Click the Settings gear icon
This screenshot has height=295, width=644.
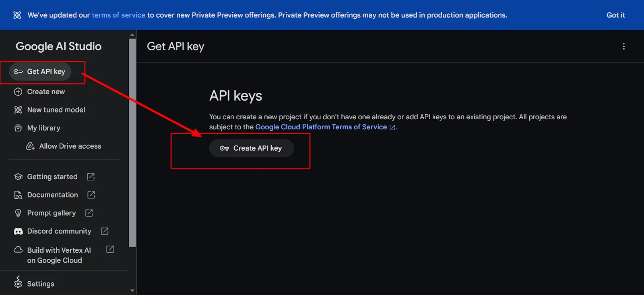[x=18, y=283]
